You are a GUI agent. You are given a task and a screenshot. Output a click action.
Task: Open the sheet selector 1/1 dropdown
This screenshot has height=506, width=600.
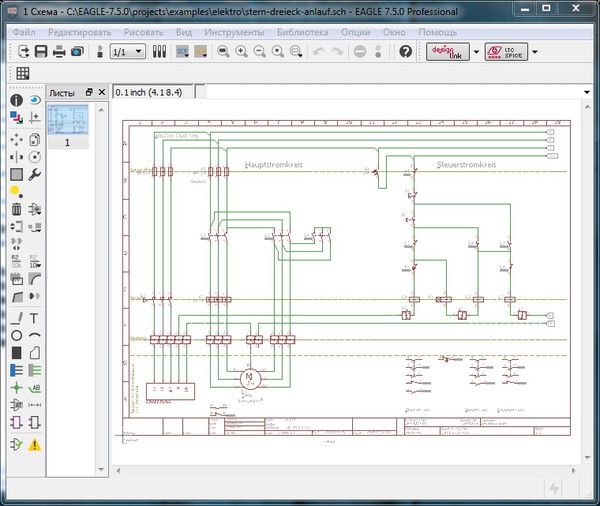[x=127, y=51]
